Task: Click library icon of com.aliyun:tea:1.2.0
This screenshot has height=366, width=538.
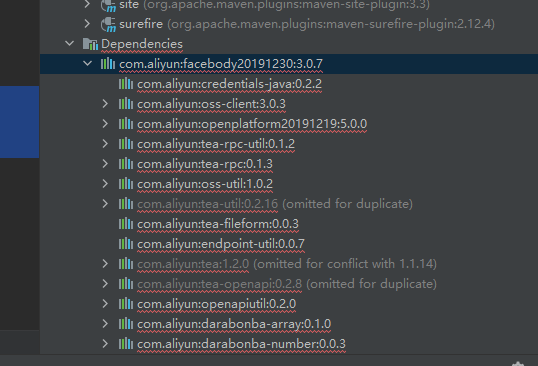Action: coord(126,264)
